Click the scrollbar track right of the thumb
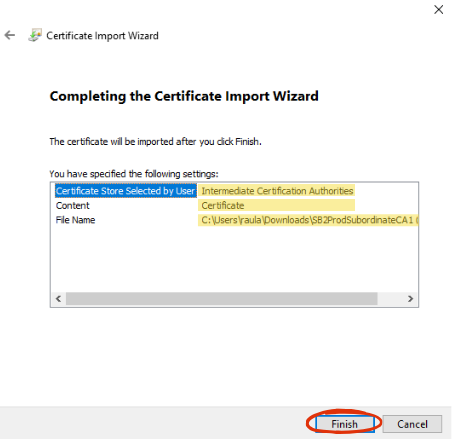 (390, 299)
